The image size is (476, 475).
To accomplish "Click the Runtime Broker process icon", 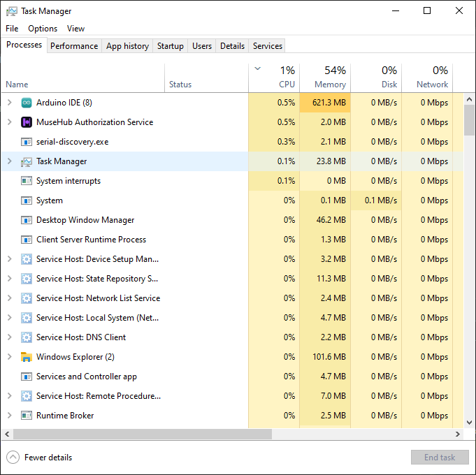I will 27,416.
